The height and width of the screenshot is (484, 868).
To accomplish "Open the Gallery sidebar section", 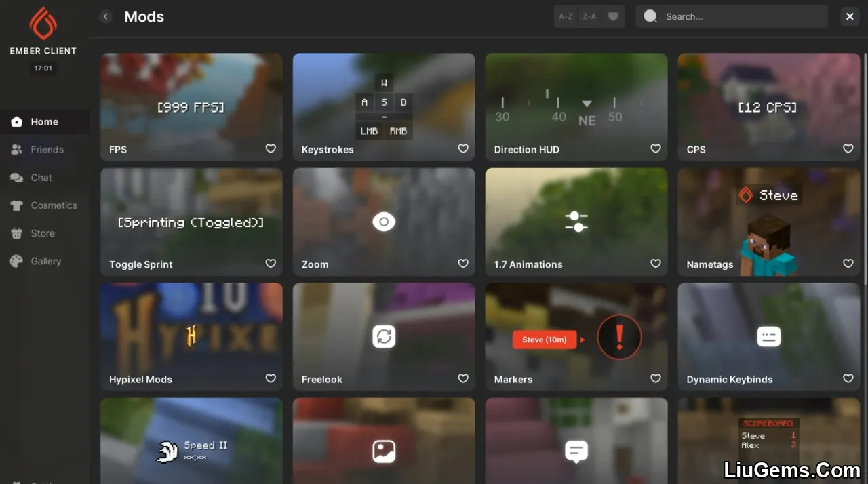I will tap(45, 261).
